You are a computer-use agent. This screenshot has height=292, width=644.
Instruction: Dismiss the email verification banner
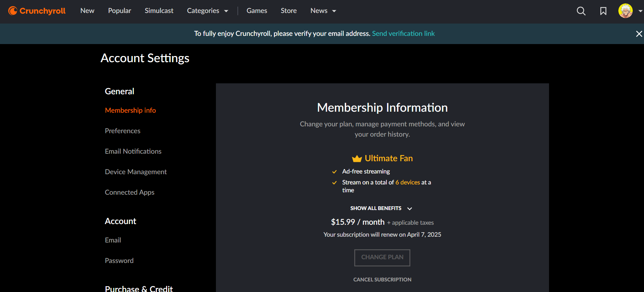click(x=639, y=34)
